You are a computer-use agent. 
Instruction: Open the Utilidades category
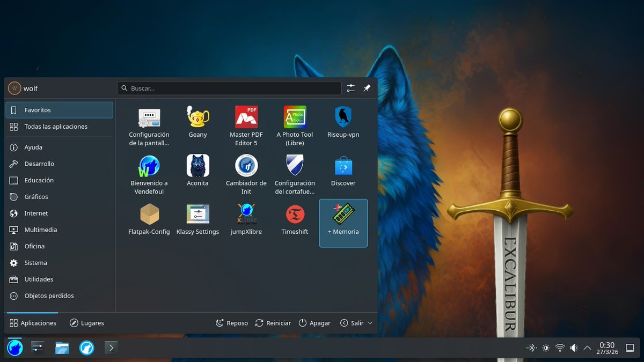(x=60, y=279)
